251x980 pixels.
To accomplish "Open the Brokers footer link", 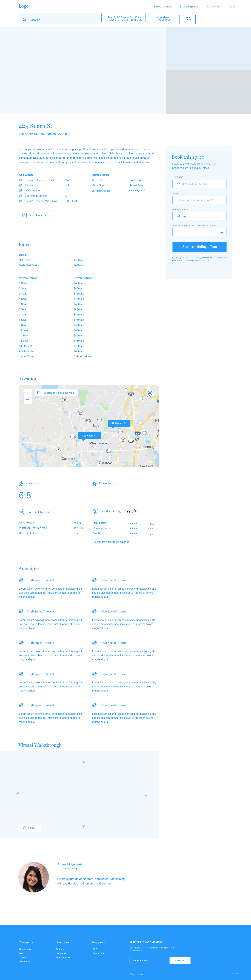I will [60, 949].
